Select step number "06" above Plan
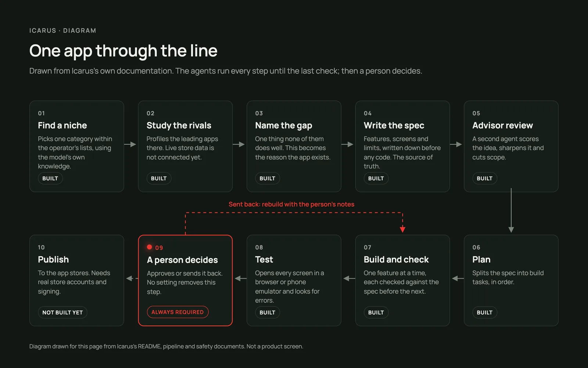The image size is (588, 368). tap(476, 247)
